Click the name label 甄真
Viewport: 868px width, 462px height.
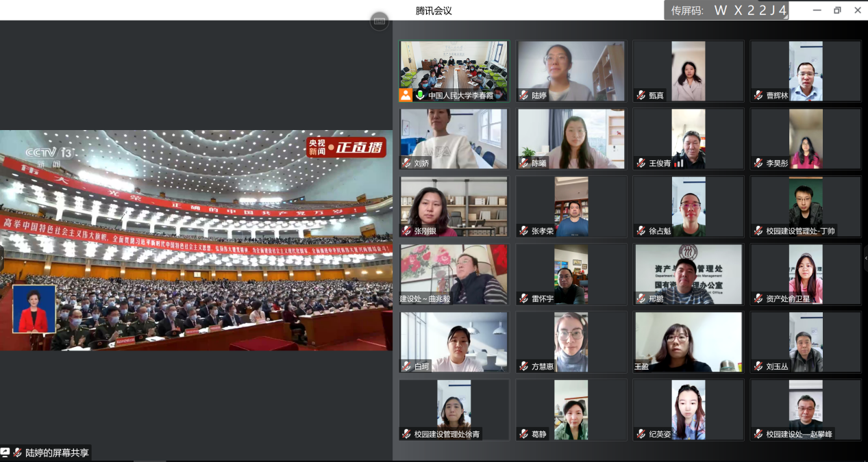[656, 96]
